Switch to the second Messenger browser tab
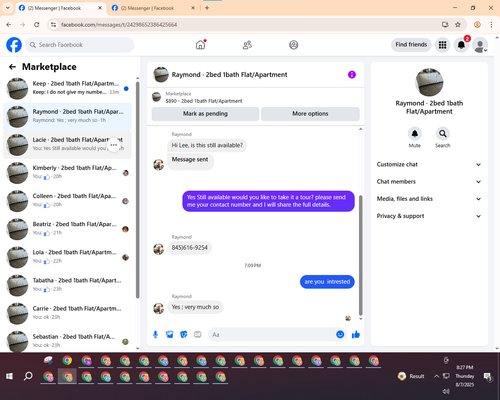This screenshot has width=500, height=400. click(153, 8)
